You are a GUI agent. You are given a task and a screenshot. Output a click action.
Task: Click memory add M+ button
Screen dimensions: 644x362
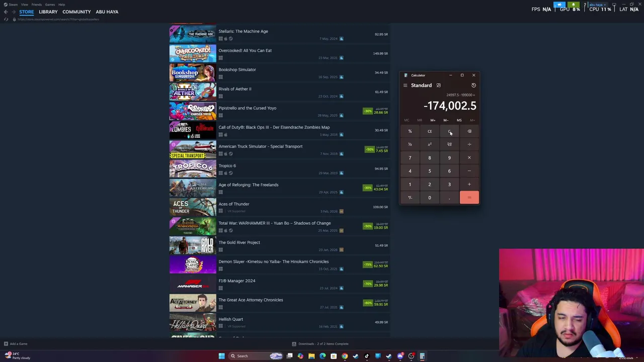click(433, 120)
